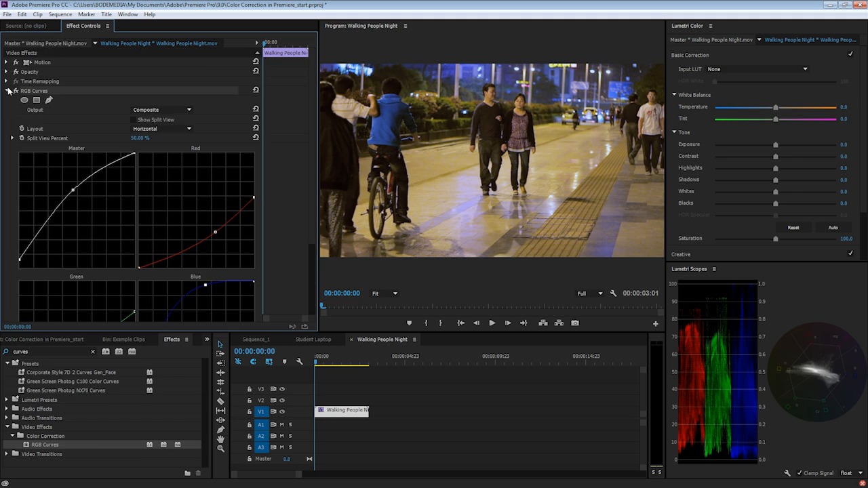
Task: Filter Effects panel by YUV effects
Action: 132,351
